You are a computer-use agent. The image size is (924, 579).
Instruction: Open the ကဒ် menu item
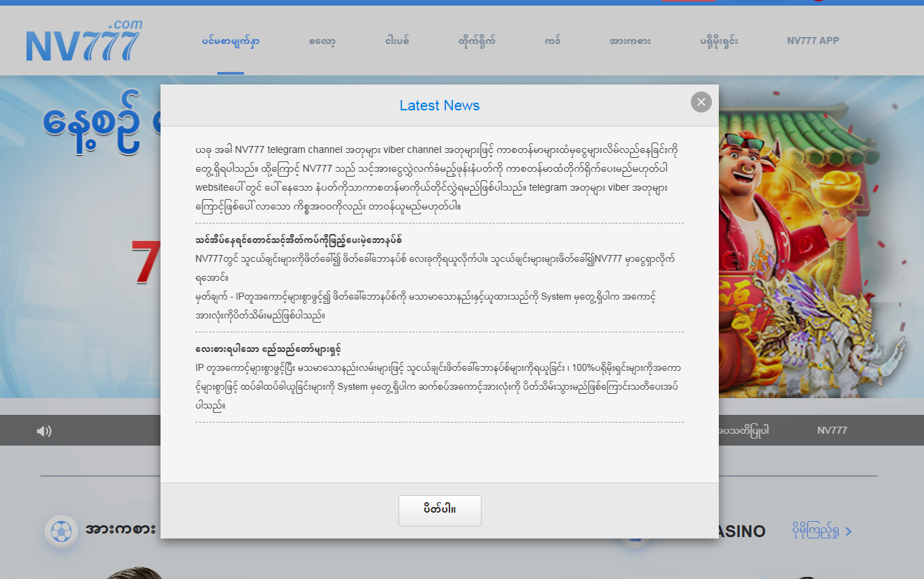[x=552, y=41]
